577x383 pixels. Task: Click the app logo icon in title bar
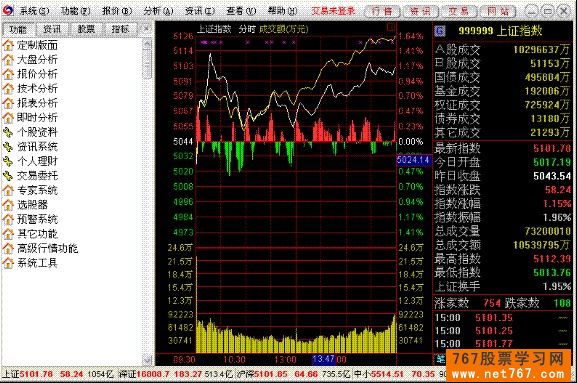click(7, 10)
